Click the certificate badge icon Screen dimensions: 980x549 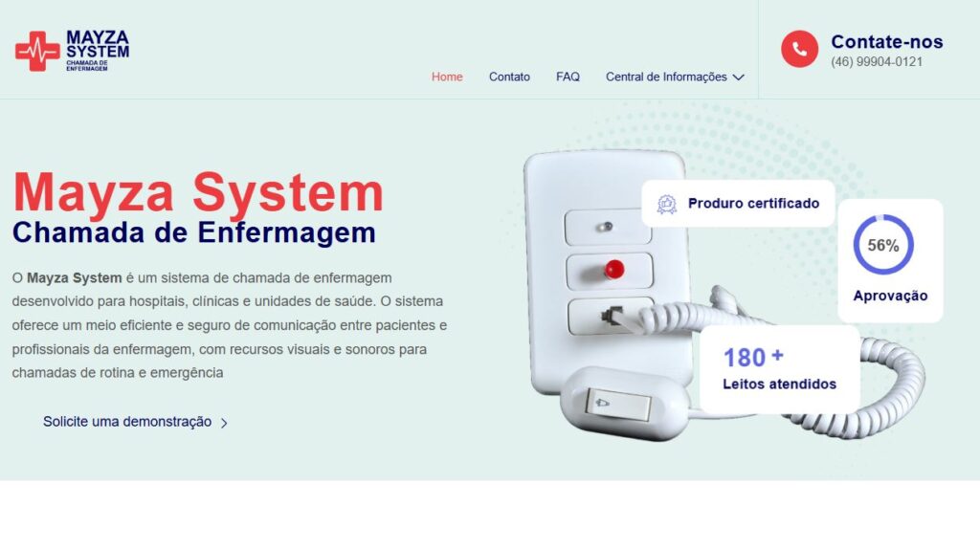tap(667, 204)
